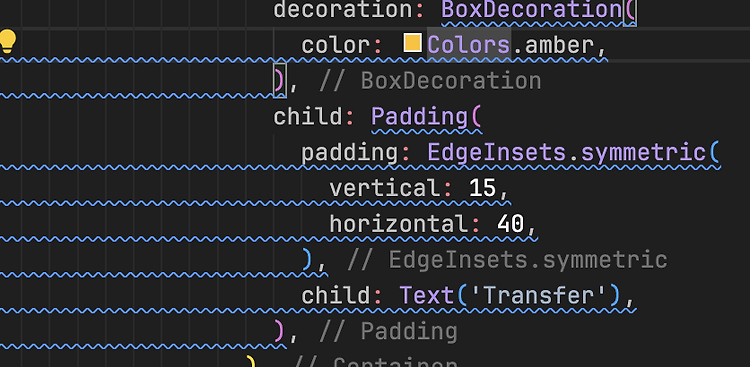Click the child label before Padding

pos(307,116)
